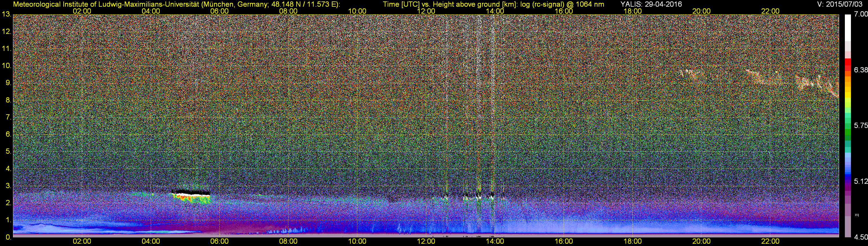Select the 04:00 label on the bottom time axis
Screen dimensions: 868x246
tap(151, 241)
